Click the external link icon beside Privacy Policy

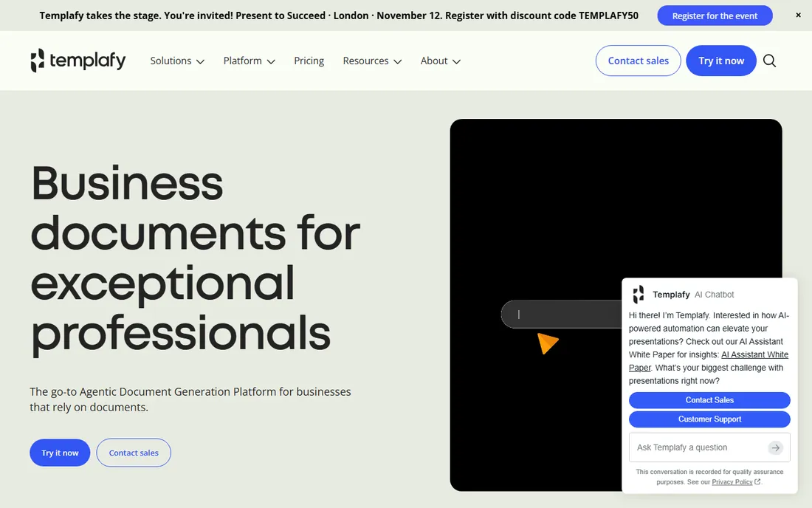[757, 481]
